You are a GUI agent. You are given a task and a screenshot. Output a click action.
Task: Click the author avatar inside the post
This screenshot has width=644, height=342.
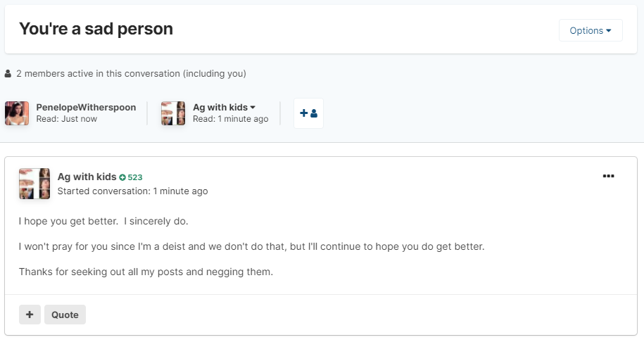[34, 184]
